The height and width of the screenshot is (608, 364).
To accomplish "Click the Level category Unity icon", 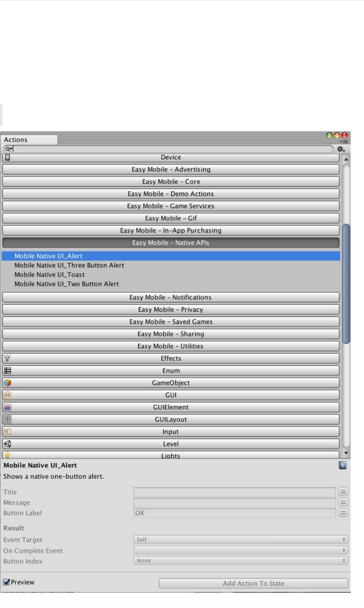I will 7,444.
